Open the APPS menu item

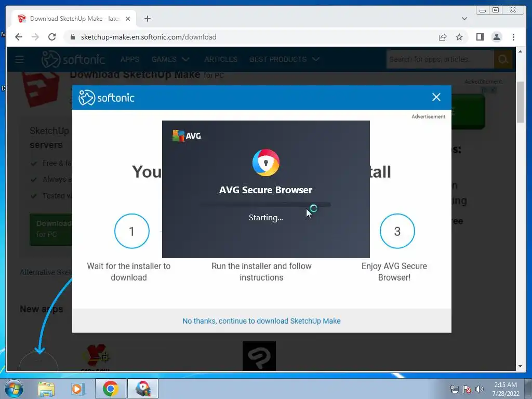[x=129, y=59]
